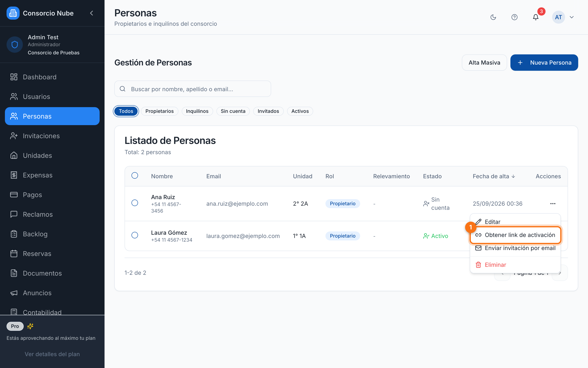
Task: Toggle the select-all header checkbox
Action: point(135,175)
